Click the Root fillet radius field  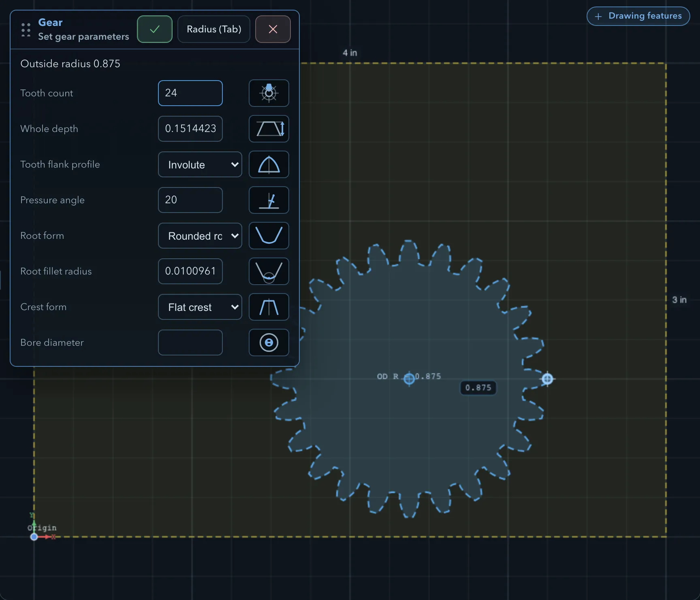[x=190, y=271]
